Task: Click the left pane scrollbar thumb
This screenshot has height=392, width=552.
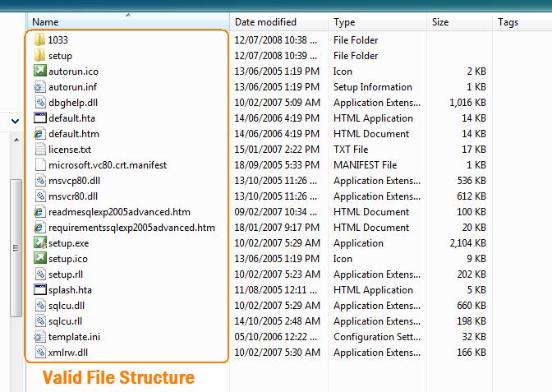Action: point(16,248)
